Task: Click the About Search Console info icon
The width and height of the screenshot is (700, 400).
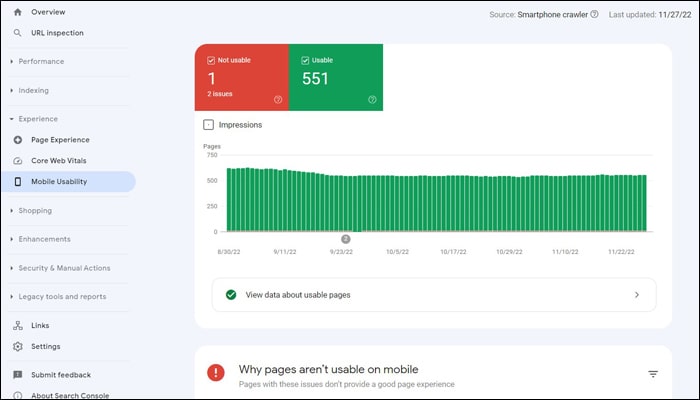Action: tap(17, 396)
